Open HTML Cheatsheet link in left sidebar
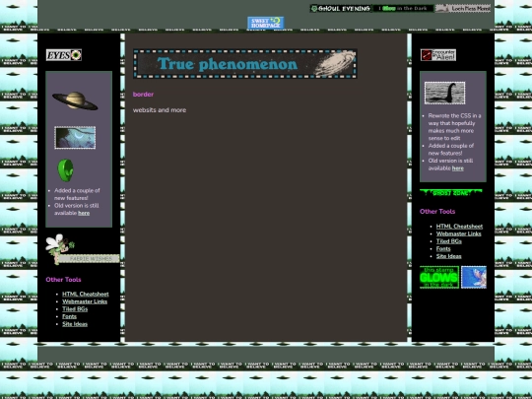Image resolution: width=532 pixels, height=399 pixels. [x=86, y=294]
